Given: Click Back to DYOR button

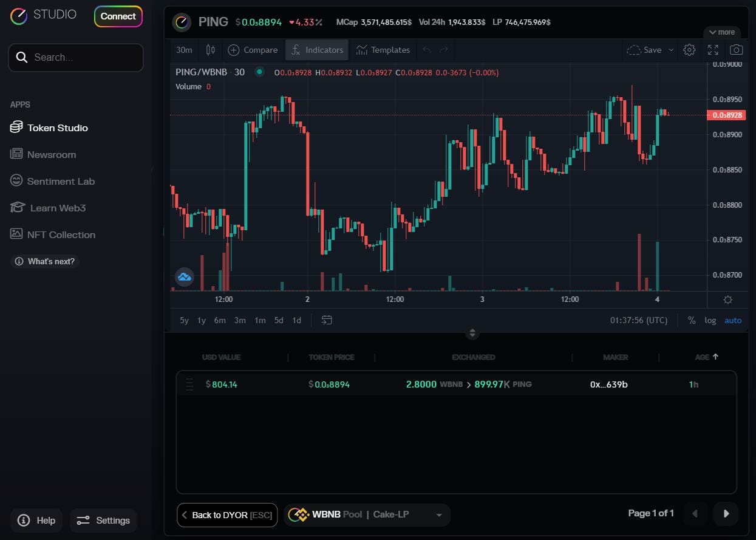Looking at the screenshot, I should point(226,515).
